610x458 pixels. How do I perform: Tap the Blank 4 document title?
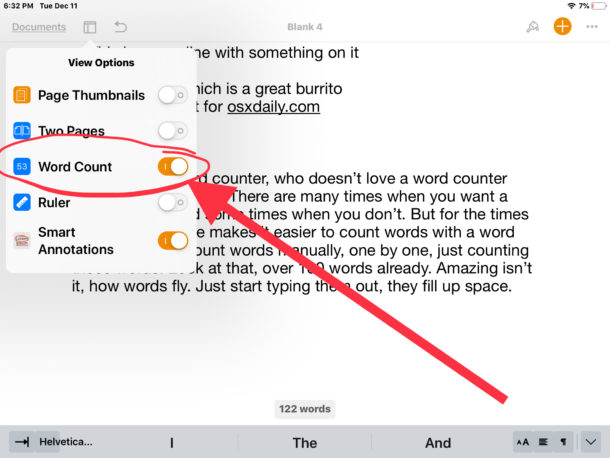[305, 27]
